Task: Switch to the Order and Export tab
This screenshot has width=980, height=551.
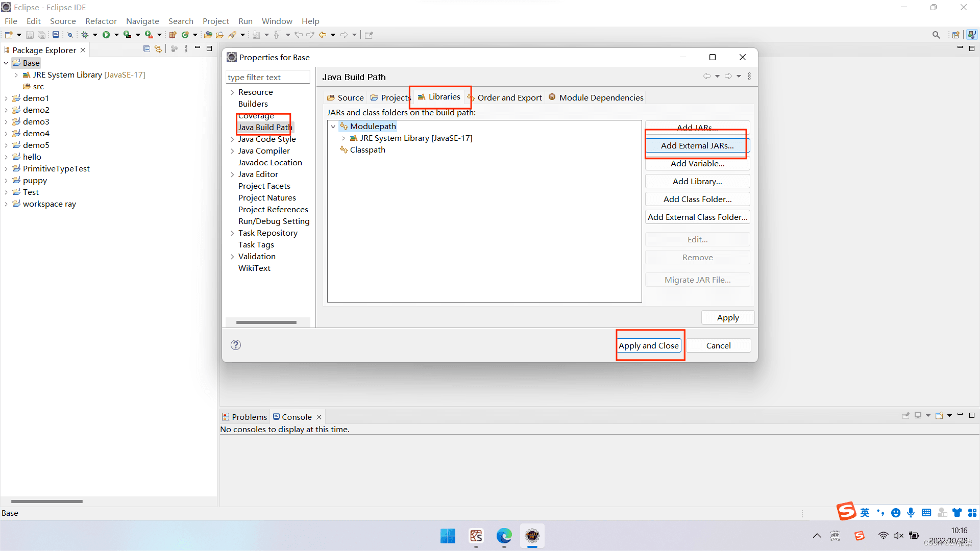Action: tap(509, 97)
